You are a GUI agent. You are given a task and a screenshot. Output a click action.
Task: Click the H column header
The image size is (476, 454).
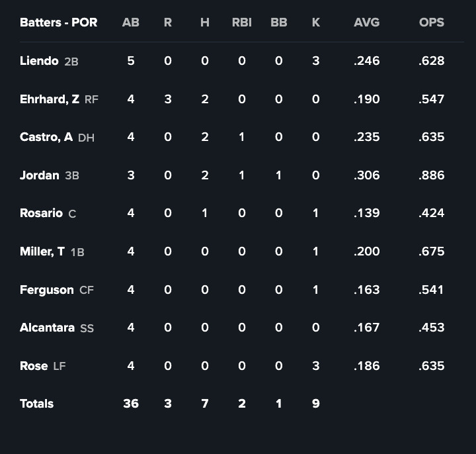click(205, 23)
